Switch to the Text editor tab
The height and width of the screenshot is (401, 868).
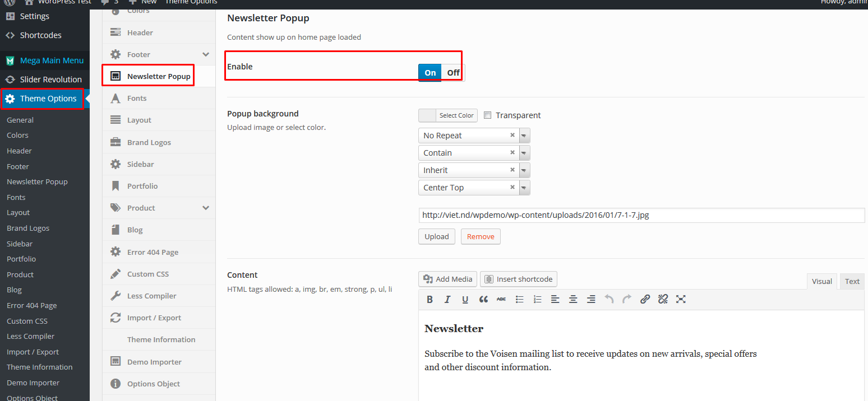852,281
